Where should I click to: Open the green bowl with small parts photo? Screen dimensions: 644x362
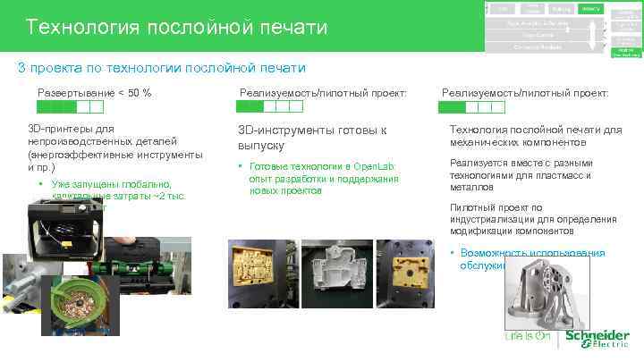click(x=80, y=306)
